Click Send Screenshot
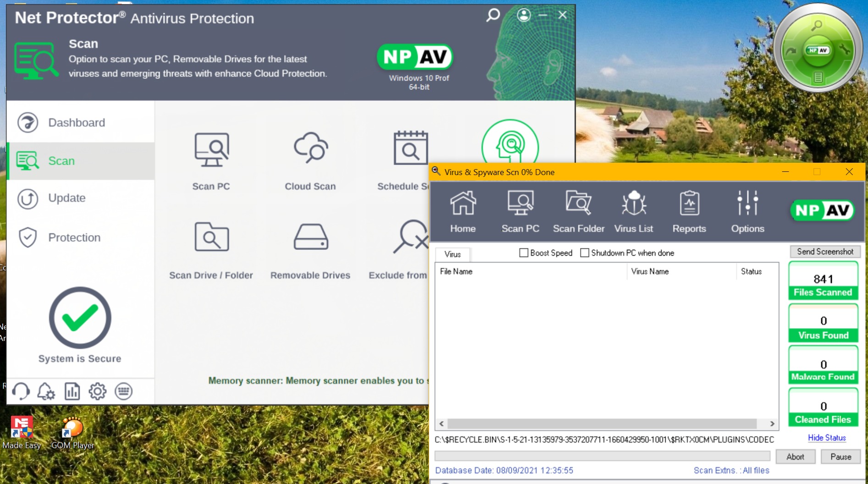The width and height of the screenshot is (868, 484). click(x=825, y=251)
